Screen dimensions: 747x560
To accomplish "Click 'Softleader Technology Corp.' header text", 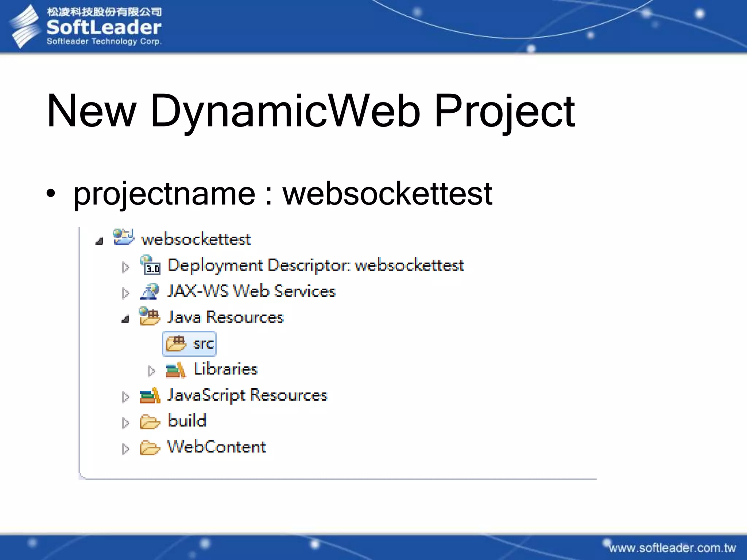I will (x=104, y=41).
